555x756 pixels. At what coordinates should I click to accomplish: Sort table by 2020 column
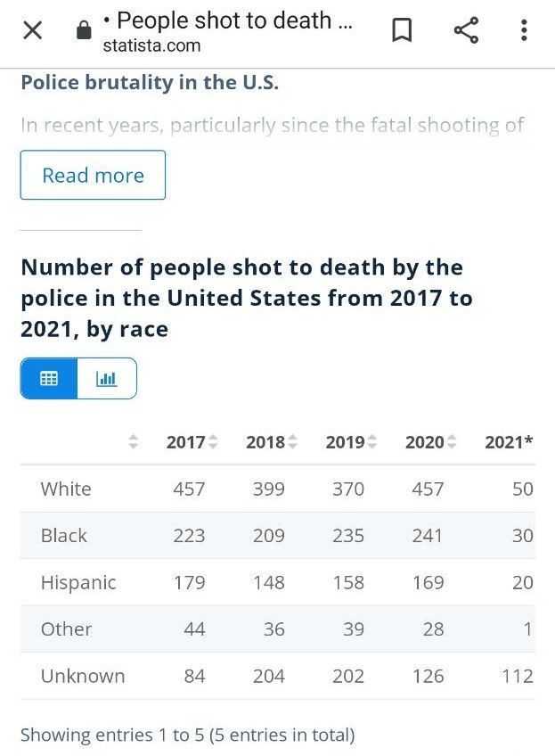(x=430, y=442)
